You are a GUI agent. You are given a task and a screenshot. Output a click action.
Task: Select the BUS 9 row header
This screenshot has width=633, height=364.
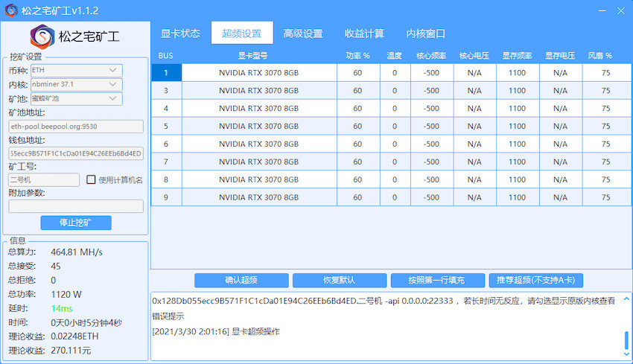pos(166,197)
